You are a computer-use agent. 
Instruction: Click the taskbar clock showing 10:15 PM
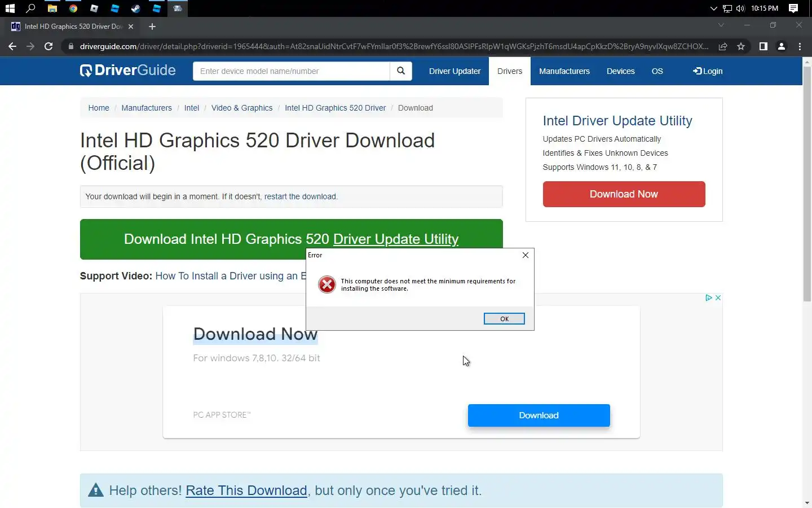point(764,8)
